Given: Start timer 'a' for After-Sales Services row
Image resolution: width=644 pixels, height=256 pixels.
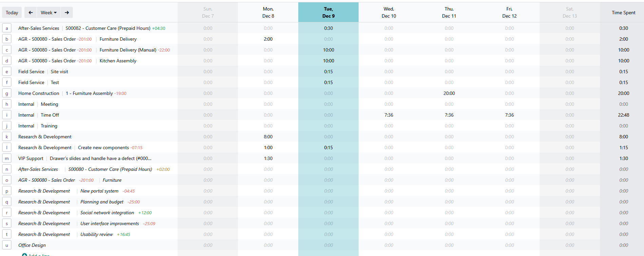Looking at the screenshot, I should tap(7, 28).
